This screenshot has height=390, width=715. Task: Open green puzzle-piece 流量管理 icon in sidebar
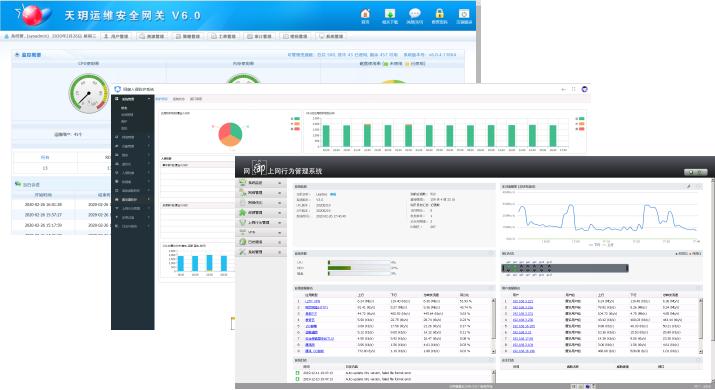pos(243,213)
